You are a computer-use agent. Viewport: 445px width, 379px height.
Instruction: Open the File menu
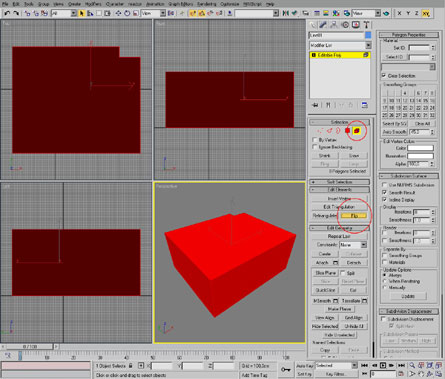click(5, 4)
